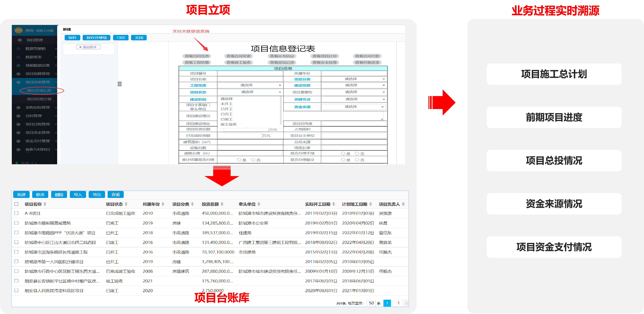
Task: Collapse the 项目信息管理 menu chevron
Action: (x=56, y=82)
